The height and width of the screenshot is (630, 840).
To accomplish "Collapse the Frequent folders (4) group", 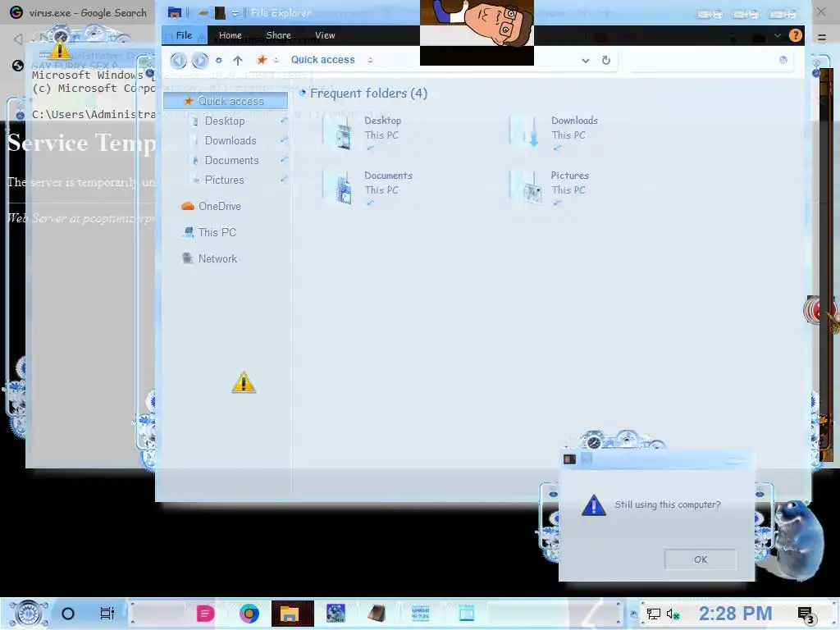I will tap(303, 94).
